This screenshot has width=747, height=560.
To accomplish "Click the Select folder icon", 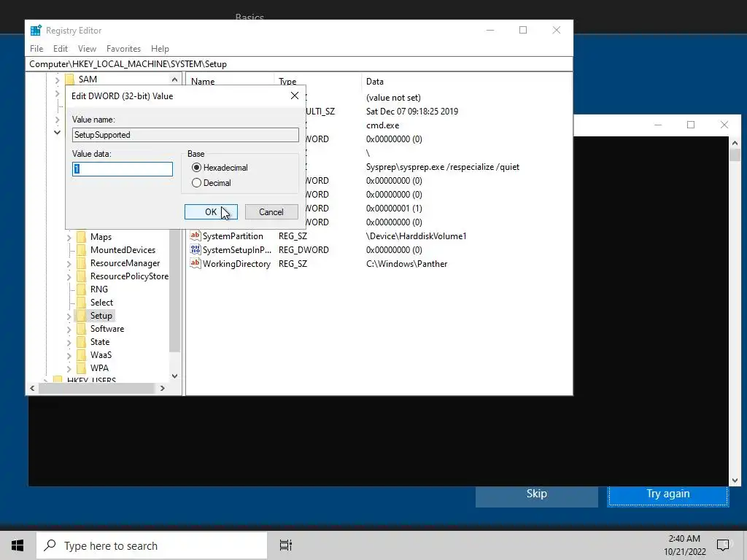I will coord(82,303).
